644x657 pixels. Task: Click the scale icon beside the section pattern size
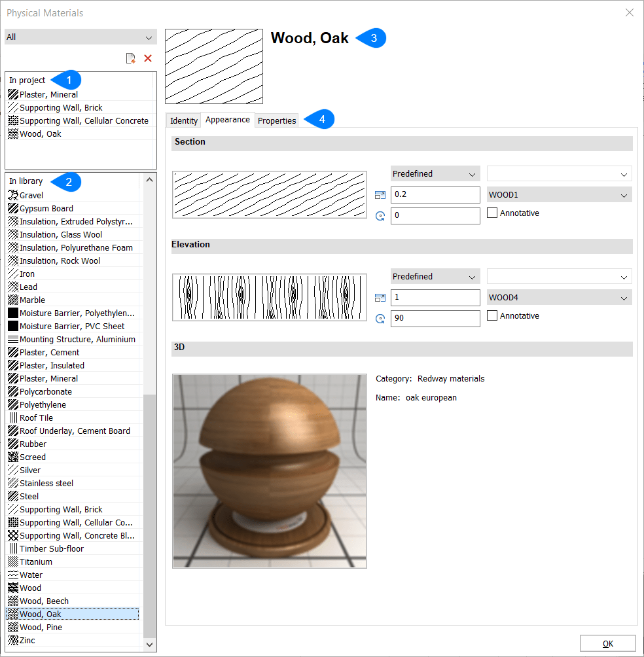click(380, 194)
